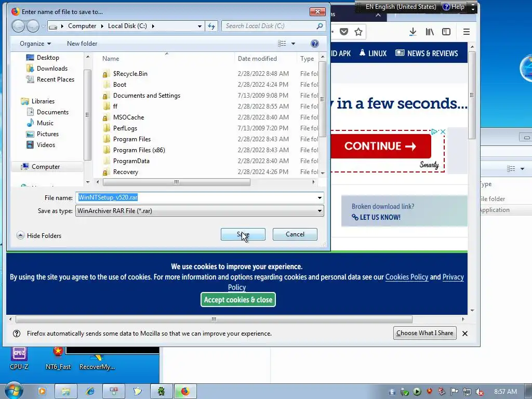This screenshot has width=532, height=399.
Task: Refresh the Local Disk (C:) location
Action: click(x=211, y=26)
